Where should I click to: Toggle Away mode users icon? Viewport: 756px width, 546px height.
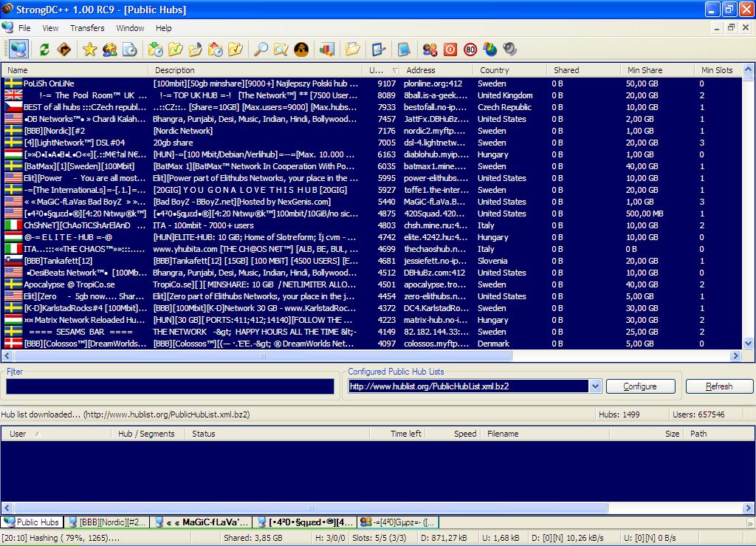(430, 50)
